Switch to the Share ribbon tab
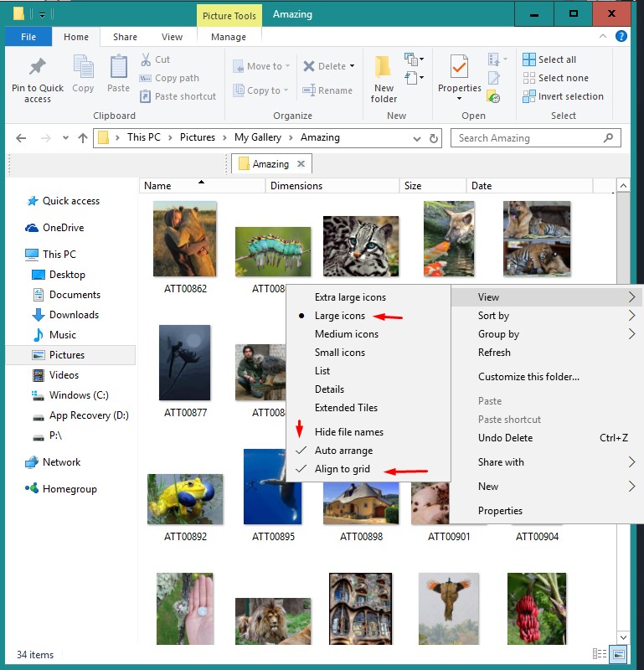 (x=125, y=37)
